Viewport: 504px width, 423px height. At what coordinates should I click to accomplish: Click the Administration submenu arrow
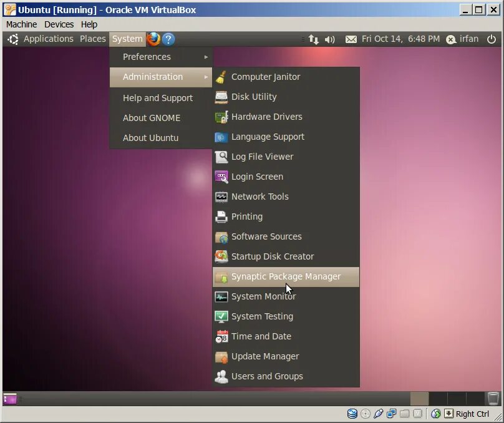206,77
